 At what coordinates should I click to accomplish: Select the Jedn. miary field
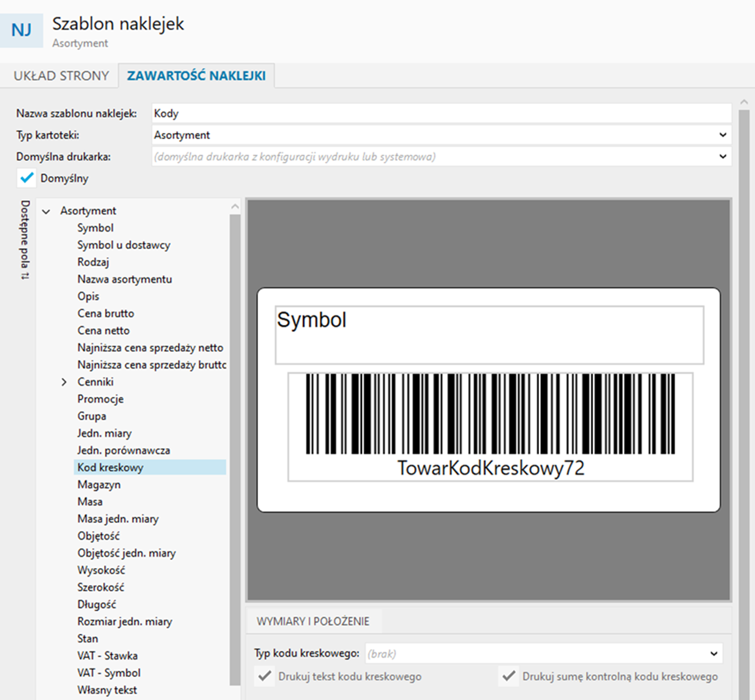(x=105, y=433)
